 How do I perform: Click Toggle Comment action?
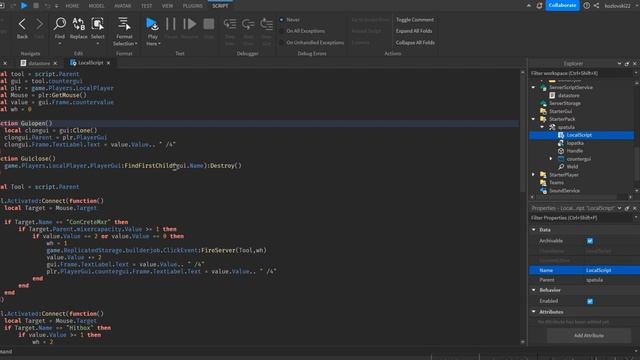415,20
